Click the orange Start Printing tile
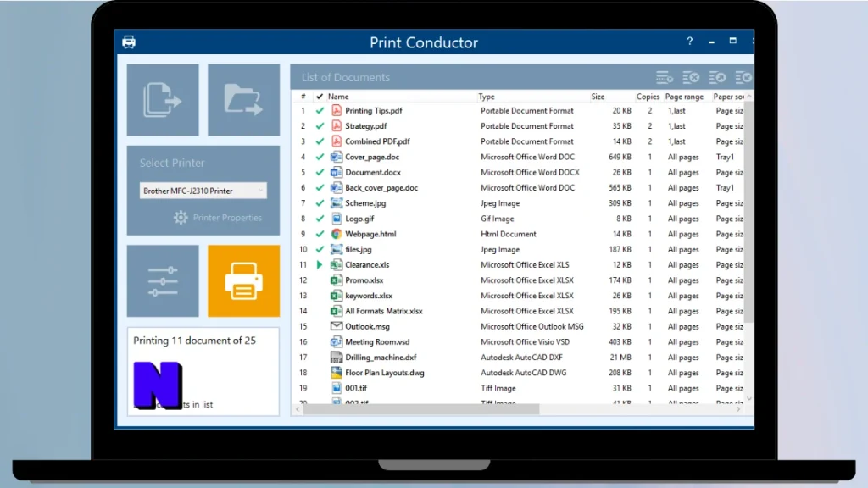 click(243, 281)
